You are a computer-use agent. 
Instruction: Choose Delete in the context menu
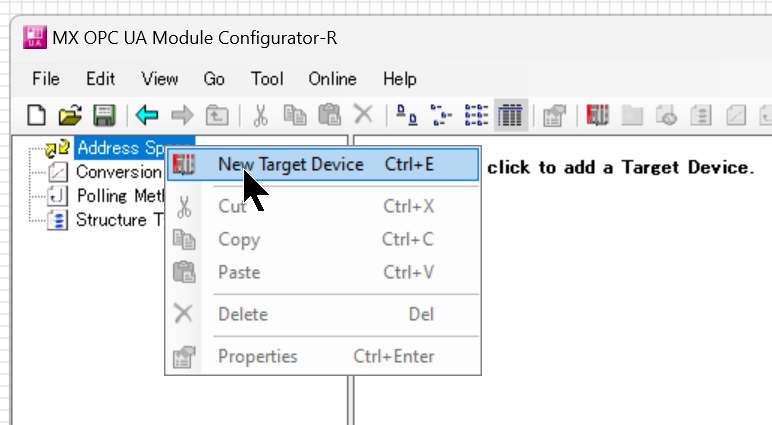click(323, 314)
